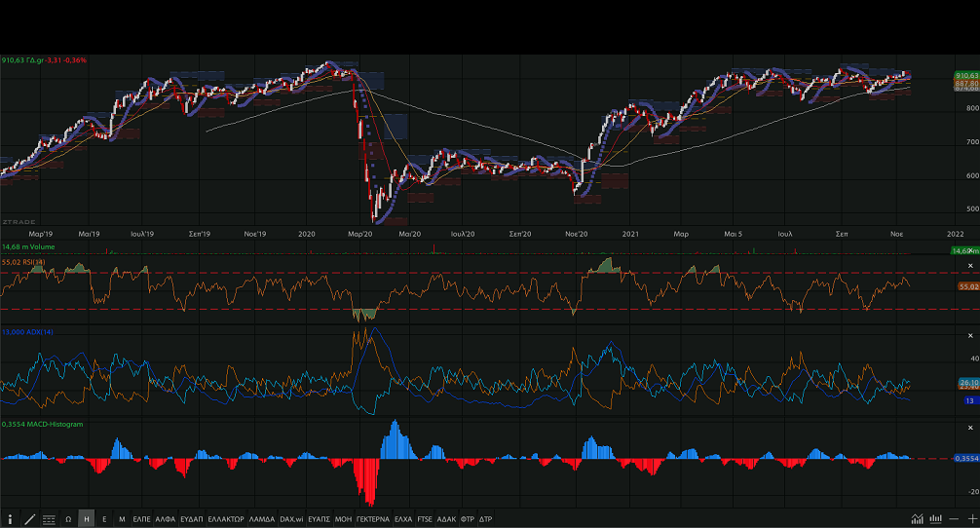Viewport: 980px width, 528px height.
Task: Select the E weekly timeframe button
Action: tap(104, 519)
